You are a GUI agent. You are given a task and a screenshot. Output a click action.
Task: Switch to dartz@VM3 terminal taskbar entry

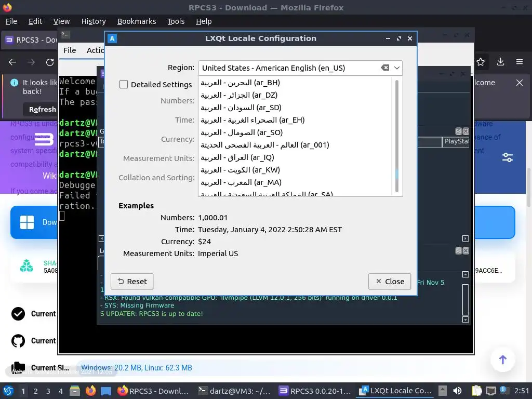coord(234,391)
